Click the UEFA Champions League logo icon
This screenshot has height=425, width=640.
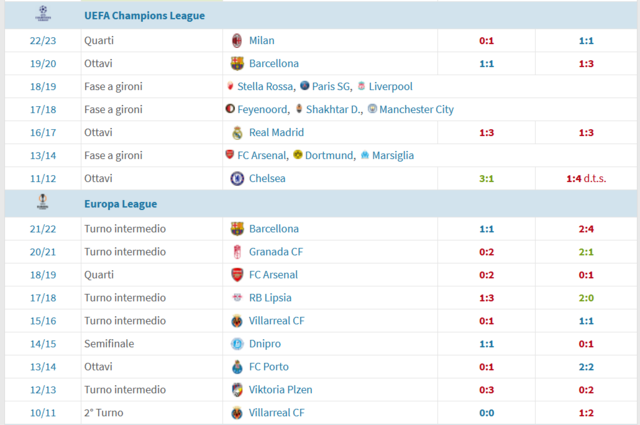(43, 13)
